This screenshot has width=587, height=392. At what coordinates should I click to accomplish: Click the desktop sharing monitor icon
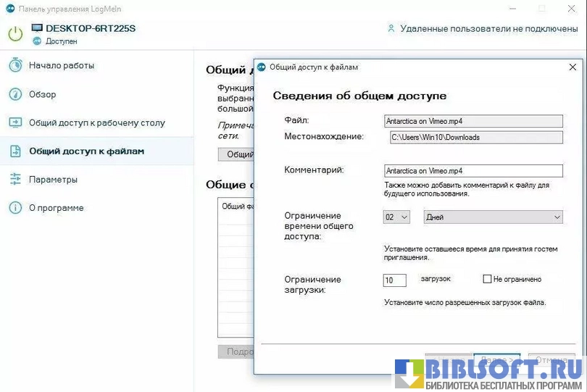coord(15,122)
